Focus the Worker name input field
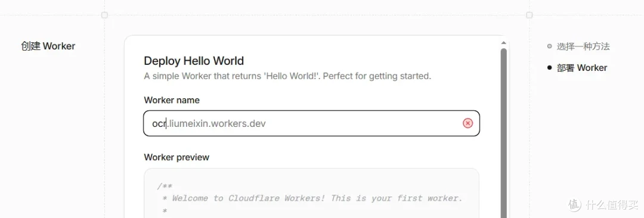This screenshot has height=218, width=644. point(311,123)
